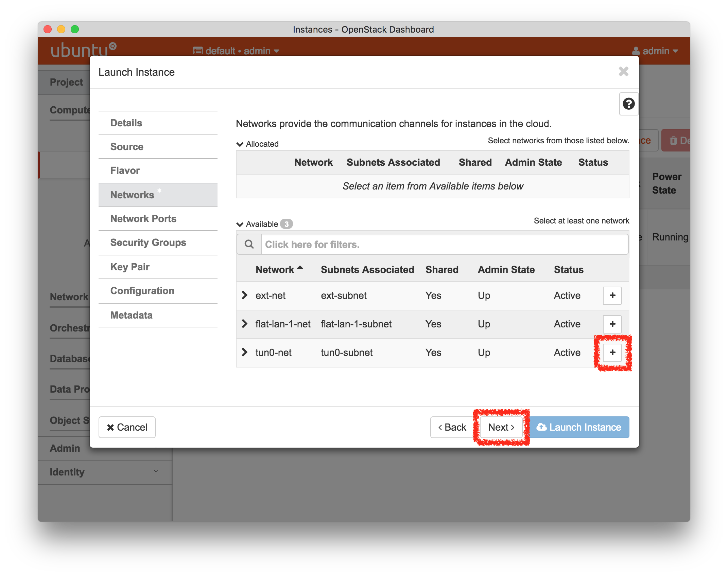728x576 pixels.
Task: Click the green maximize window button
Action: click(75, 29)
